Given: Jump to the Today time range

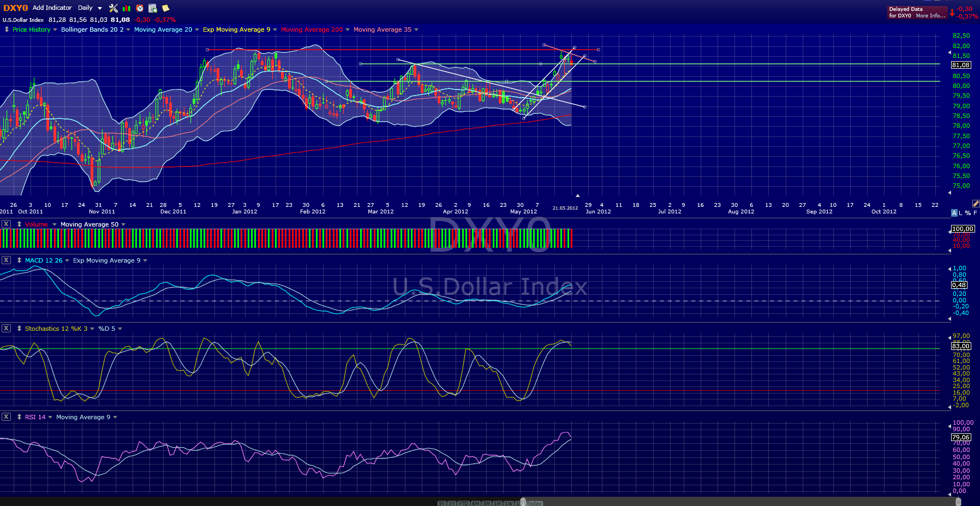Looking at the screenshot, I should point(534,503).
